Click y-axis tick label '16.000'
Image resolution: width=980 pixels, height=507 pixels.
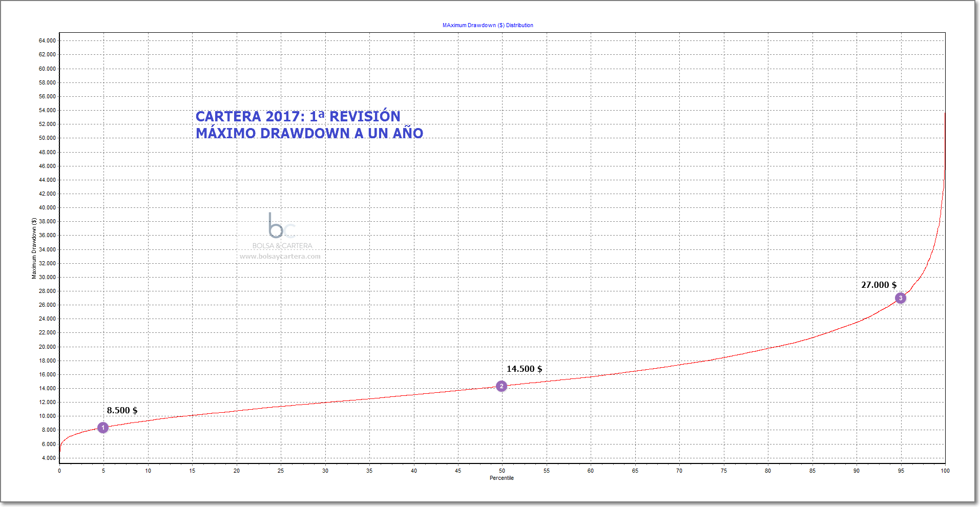[47, 374]
